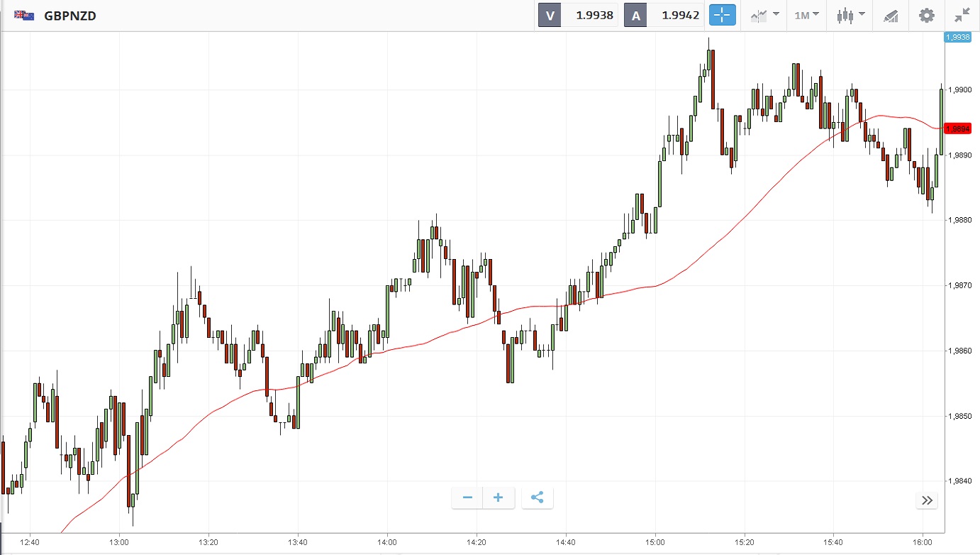
Task: Click the blue current price label
Action: [x=957, y=37]
